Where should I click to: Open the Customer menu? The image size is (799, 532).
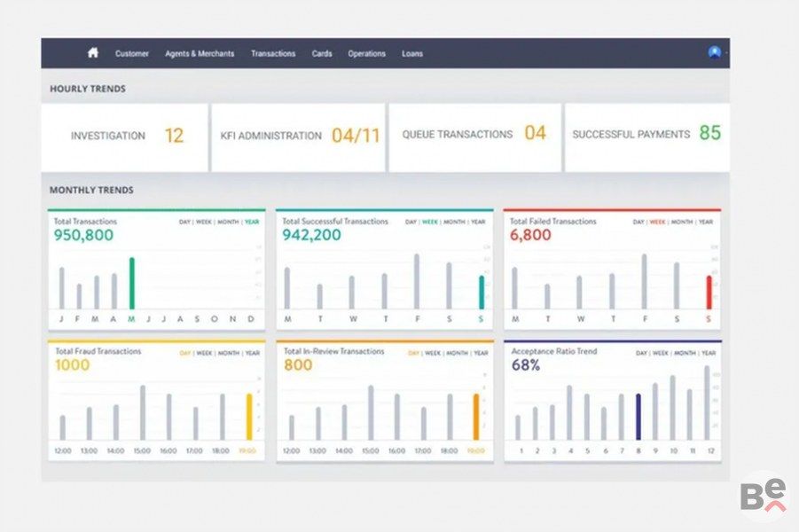click(x=132, y=54)
